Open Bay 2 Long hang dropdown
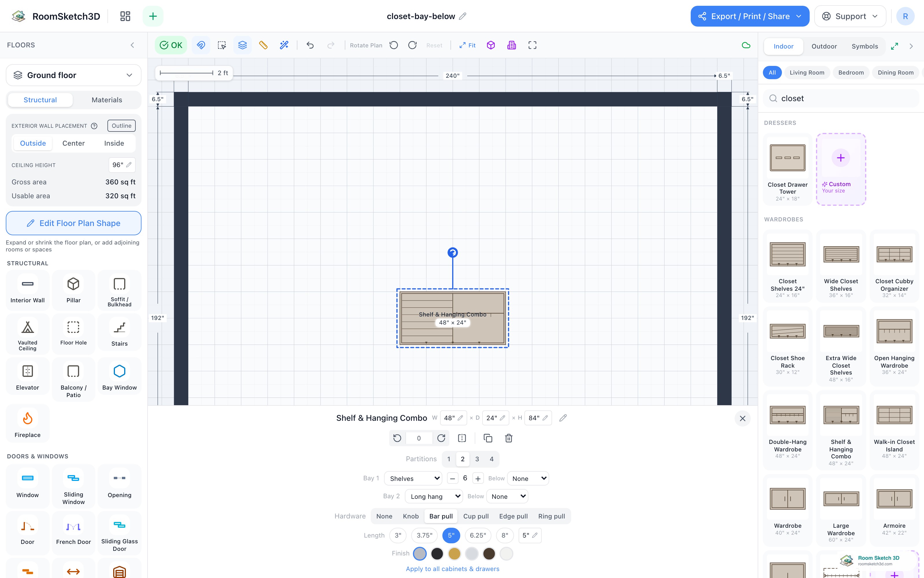 coord(434,497)
